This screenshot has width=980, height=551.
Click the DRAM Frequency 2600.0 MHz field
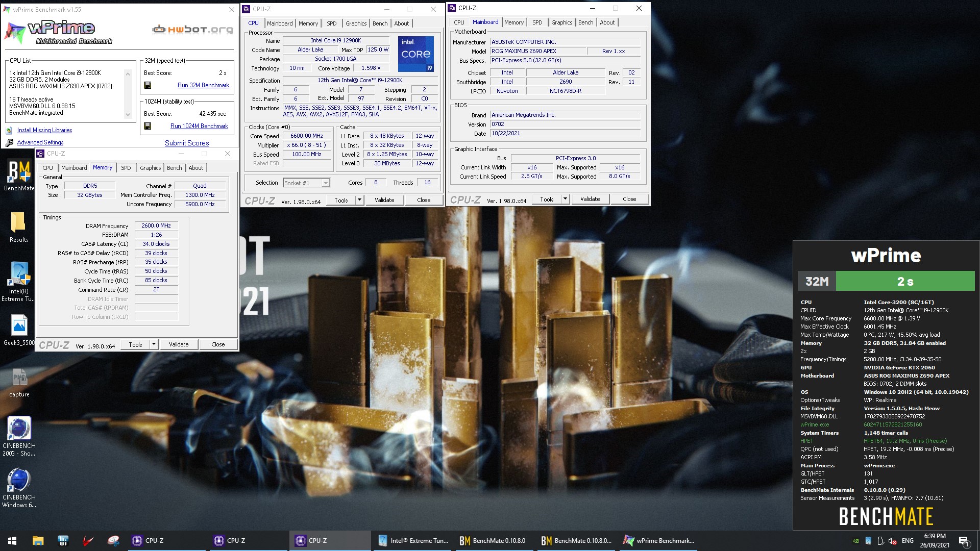coord(156,226)
